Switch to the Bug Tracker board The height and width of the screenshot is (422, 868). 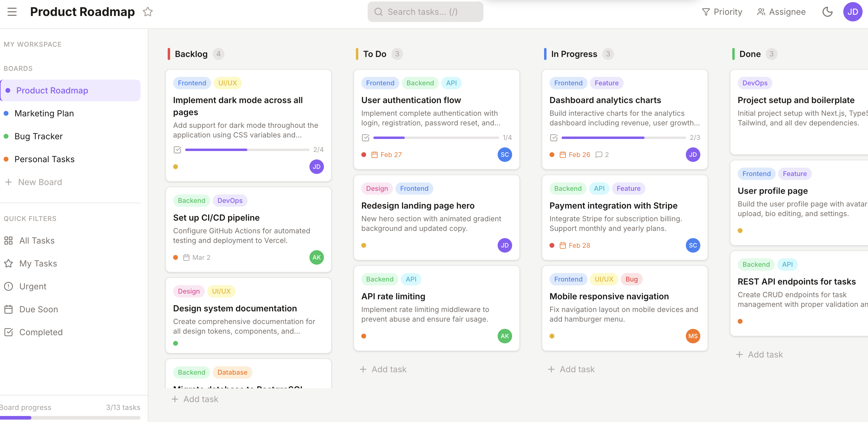tap(38, 136)
